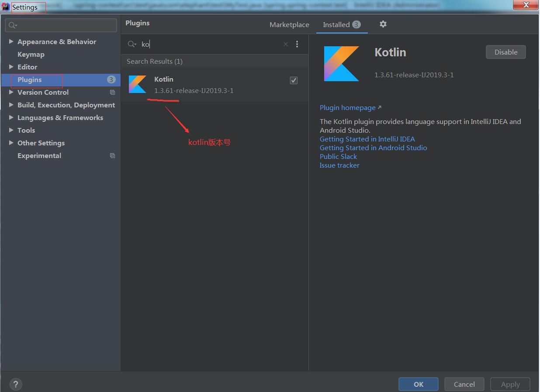Switch to the Marketplace tab
Image resolution: width=540 pixels, height=392 pixels.
click(x=289, y=25)
